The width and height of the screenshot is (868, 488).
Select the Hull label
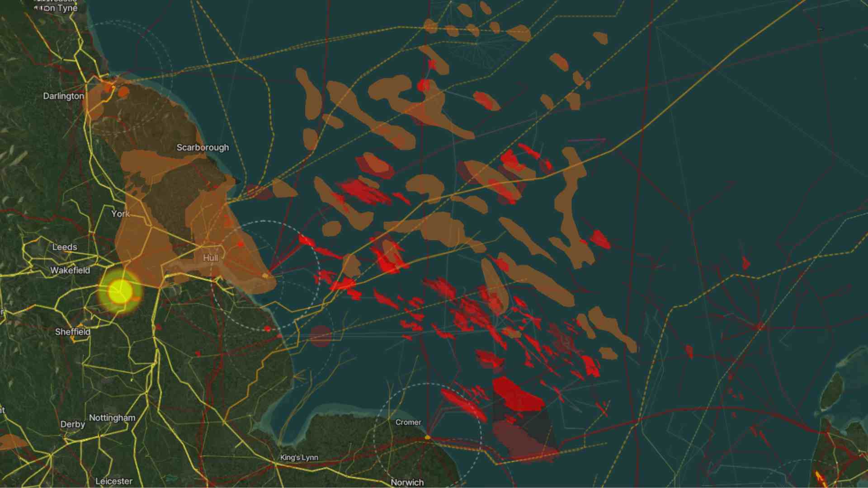tap(210, 258)
